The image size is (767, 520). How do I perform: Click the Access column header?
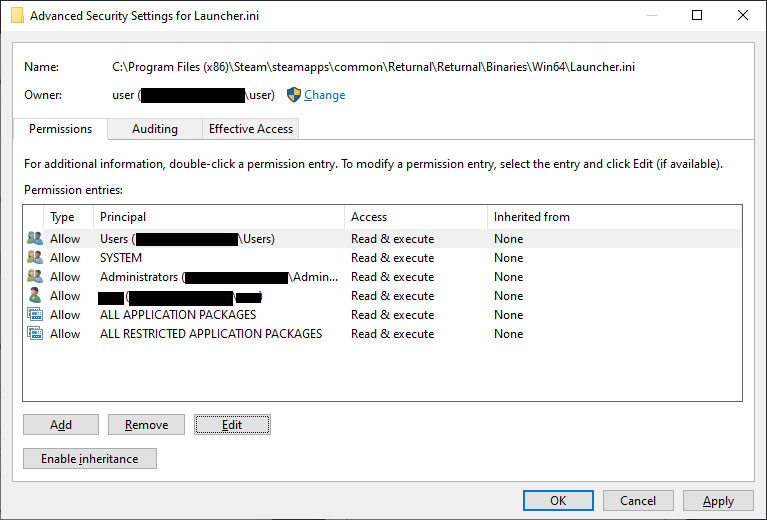[x=415, y=217]
